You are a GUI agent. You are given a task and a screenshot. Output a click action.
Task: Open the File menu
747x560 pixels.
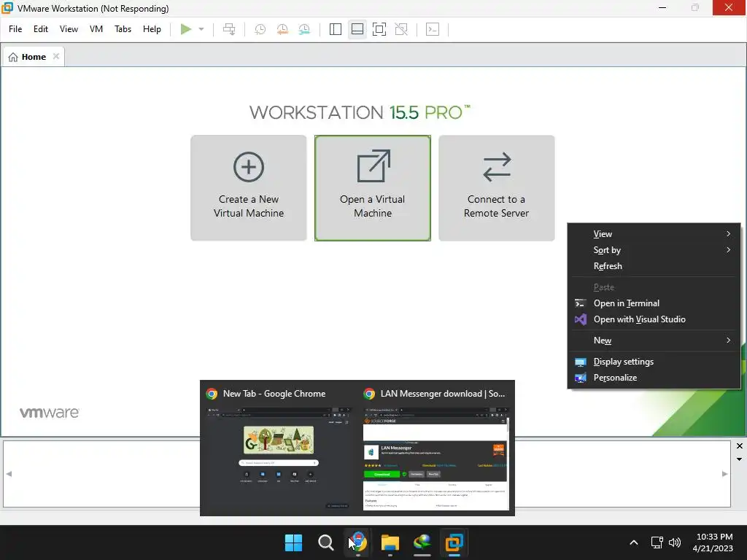[15, 29]
